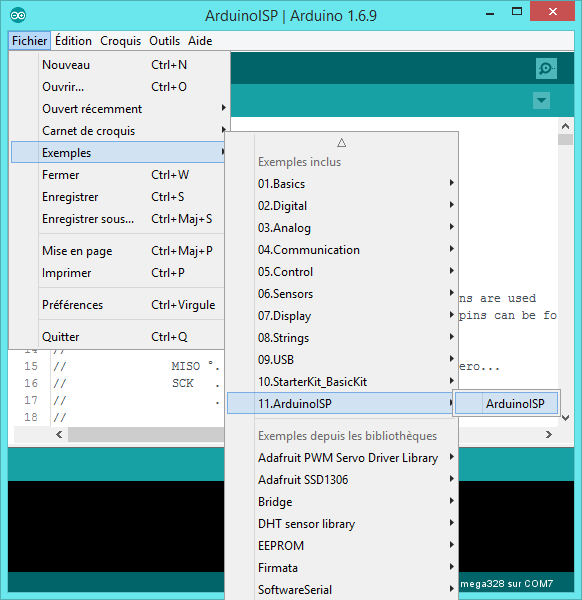Click vertical scrollbar up arrow
The width and height of the screenshot is (582, 600).
[566, 126]
